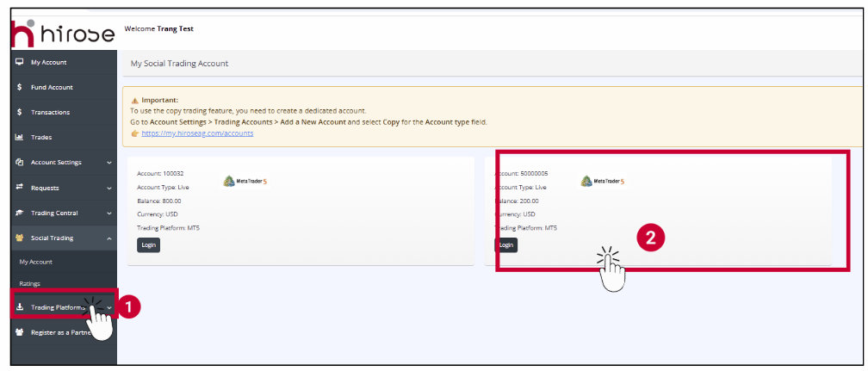The width and height of the screenshot is (868, 371).
Task: Click the Social Trading people icon
Action: click(19, 238)
